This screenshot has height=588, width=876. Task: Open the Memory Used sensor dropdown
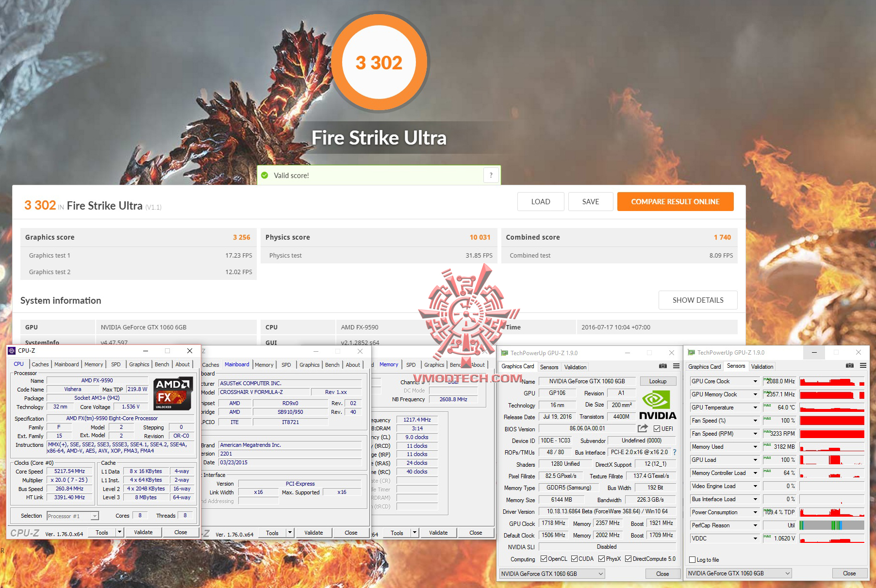[x=755, y=447]
